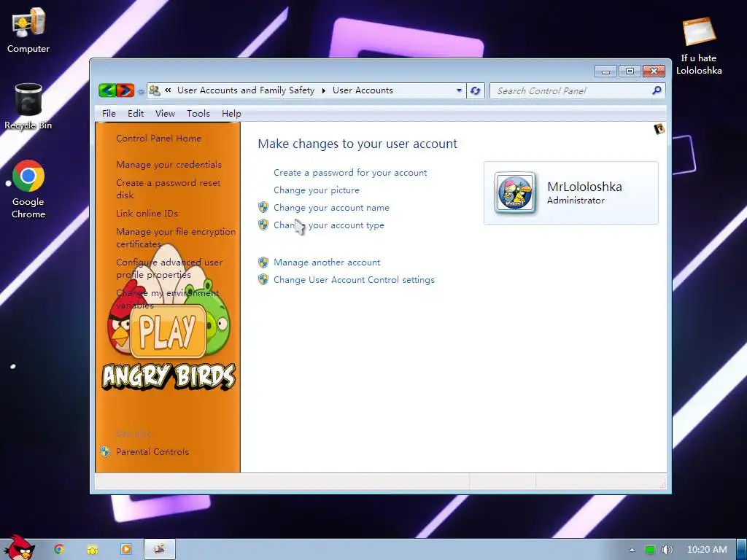Image resolution: width=747 pixels, height=560 pixels.
Task: Open the Help menu
Action: pos(231,113)
